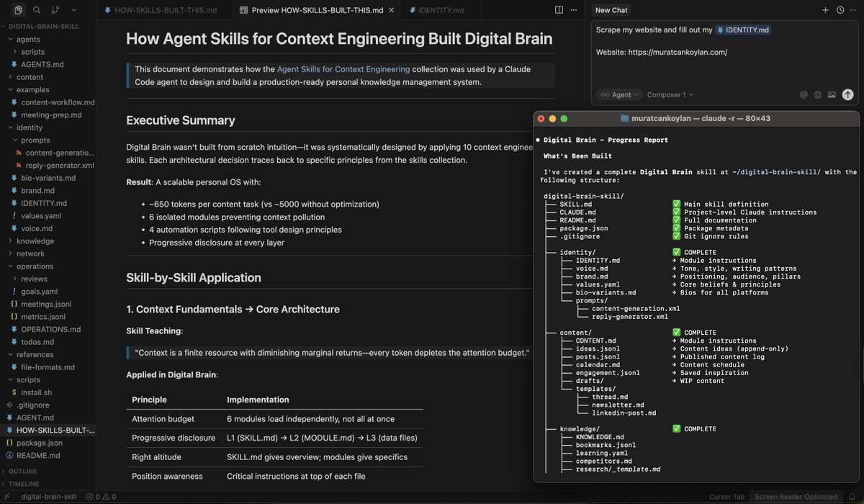Send the prompt with the arrow icon
864x504 pixels.
[x=848, y=94]
